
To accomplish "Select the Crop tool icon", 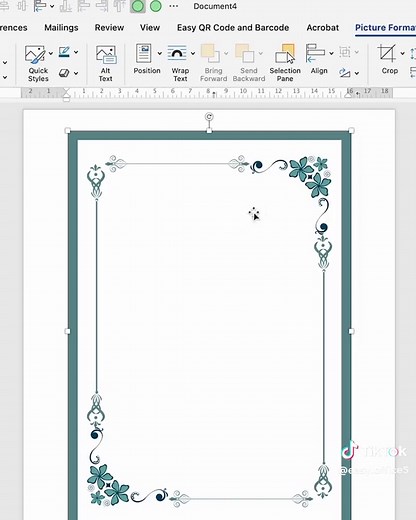I will [x=387, y=53].
